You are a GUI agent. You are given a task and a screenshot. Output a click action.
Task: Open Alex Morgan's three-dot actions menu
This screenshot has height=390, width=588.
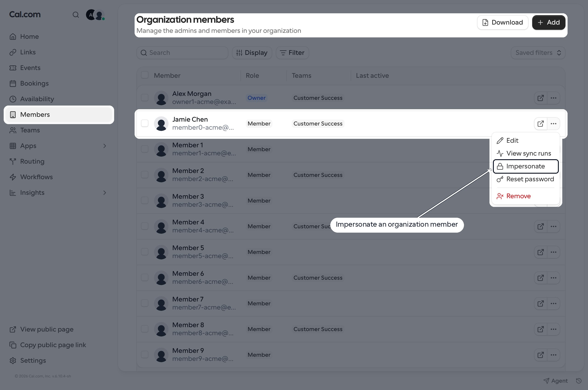coord(553,98)
